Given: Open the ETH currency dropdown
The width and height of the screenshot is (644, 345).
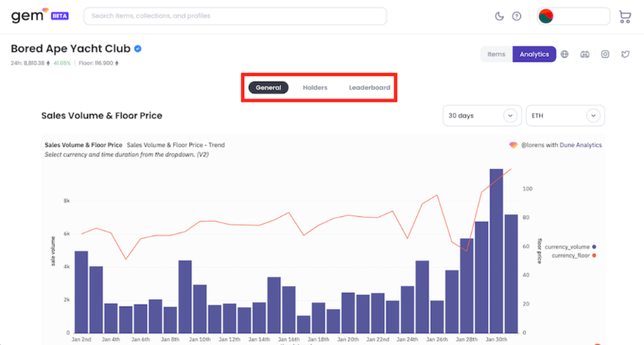Looking at the screenshot, I should pyautogui.click(x=565, y=116).
